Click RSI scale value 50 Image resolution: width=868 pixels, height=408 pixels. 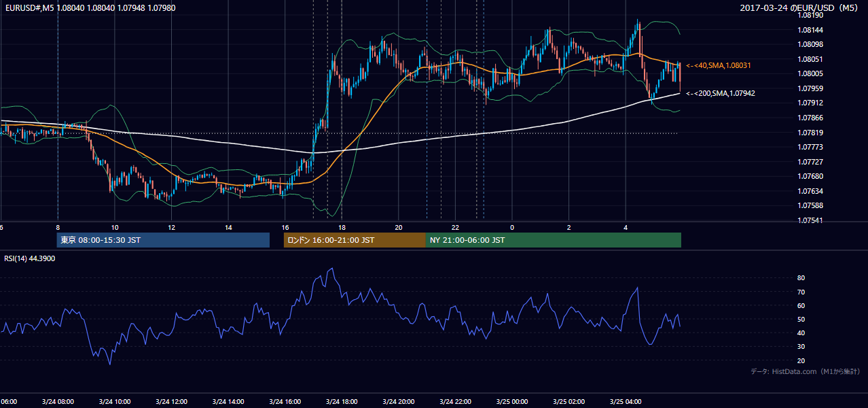pyautogui.click(x=801, y=320)
